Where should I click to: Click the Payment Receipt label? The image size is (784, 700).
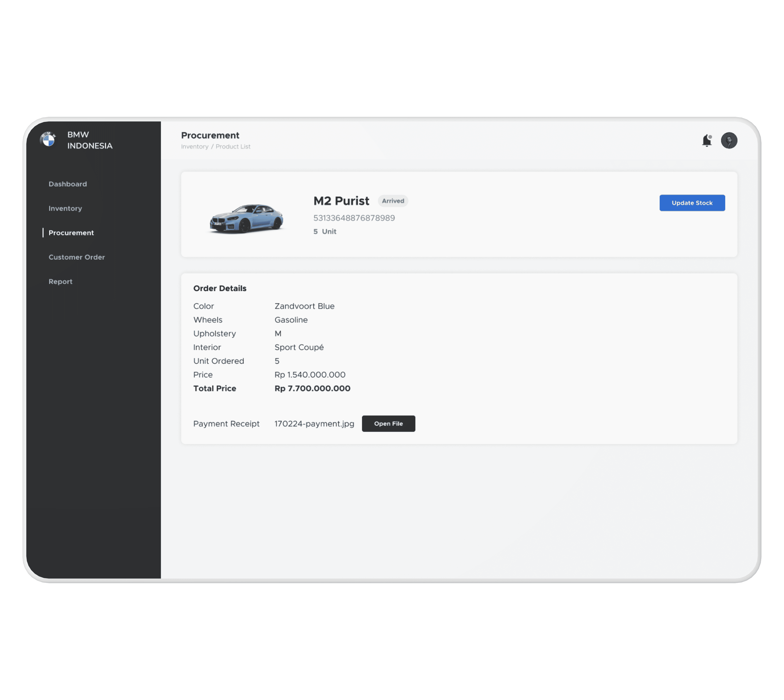click(x=227, y=424)
